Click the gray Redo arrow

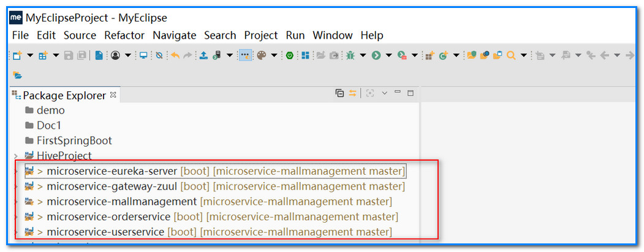(x=188, y=55)
